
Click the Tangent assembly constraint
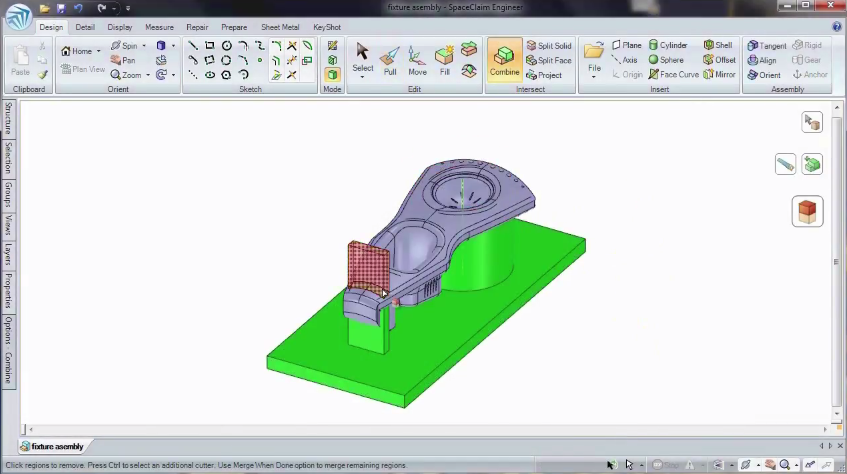point(766,46)
